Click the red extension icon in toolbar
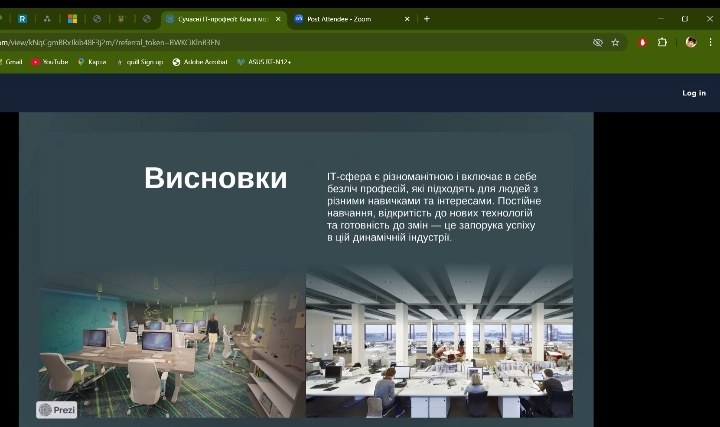The height and width of the screenshot is (427, 720). pyautogui.click(x=643, y=43)
